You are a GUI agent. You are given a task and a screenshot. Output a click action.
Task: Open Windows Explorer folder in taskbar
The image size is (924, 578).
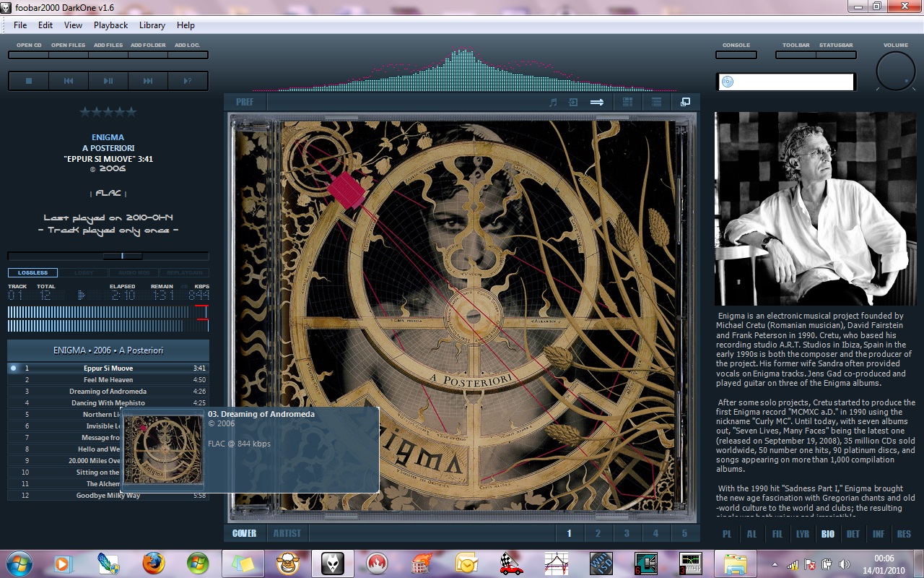coord(736,564)
